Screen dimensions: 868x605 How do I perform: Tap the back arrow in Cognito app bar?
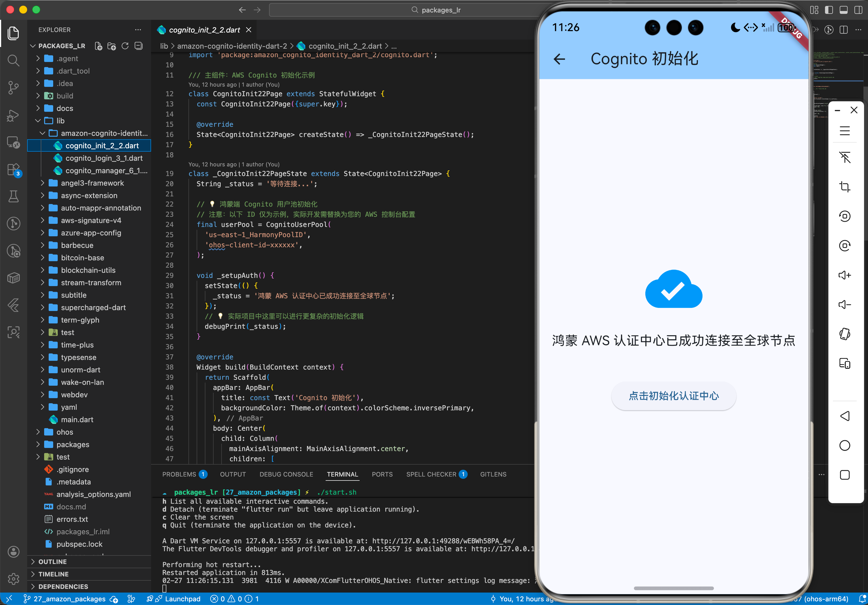click(x=560, y=59)
